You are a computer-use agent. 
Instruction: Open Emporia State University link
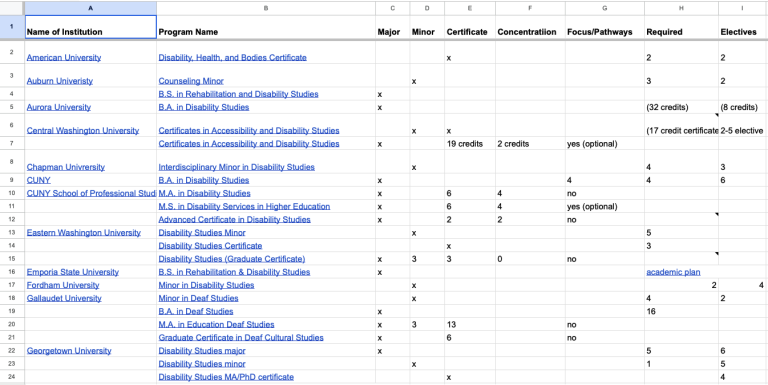(x=72, y=272)
